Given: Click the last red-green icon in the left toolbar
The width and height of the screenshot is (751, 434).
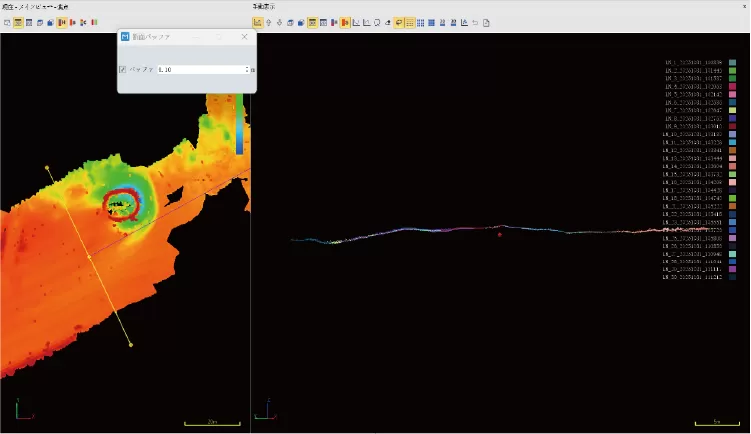Looking at the screenshot, I should pyautogui.click(x=94, y=21).
